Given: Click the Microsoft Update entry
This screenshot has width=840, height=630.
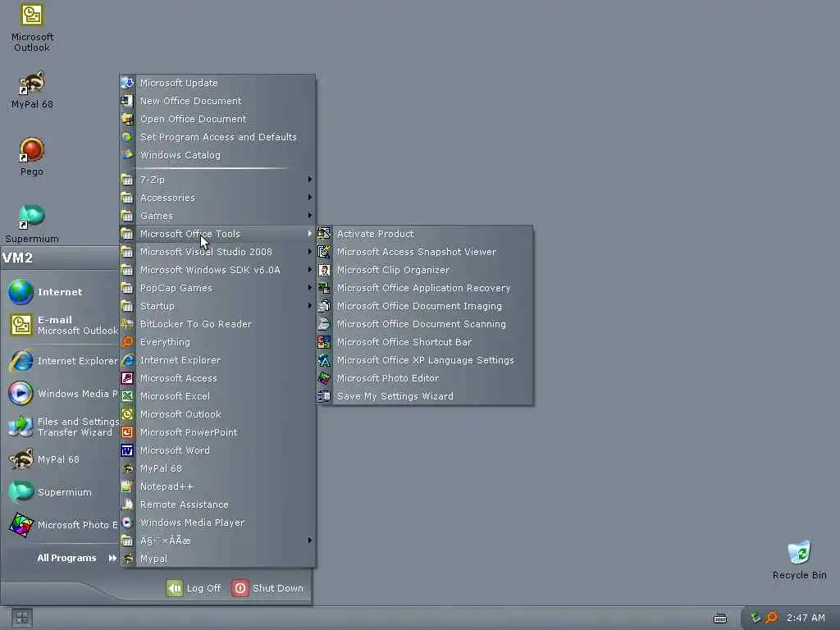Looking at the screenshot, I should 217,83.
